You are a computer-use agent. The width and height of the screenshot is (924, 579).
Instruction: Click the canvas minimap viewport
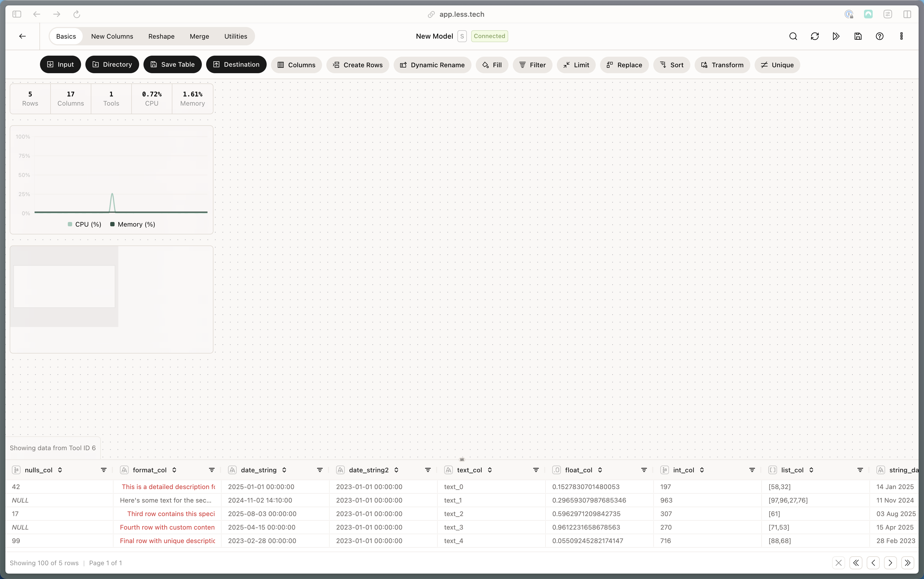click(x=64, y=287)
